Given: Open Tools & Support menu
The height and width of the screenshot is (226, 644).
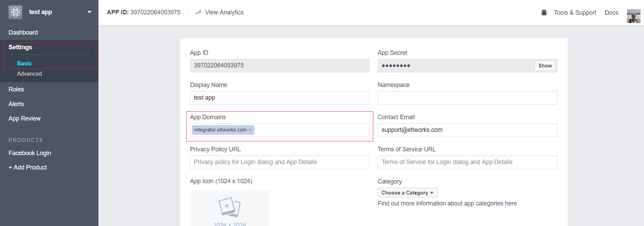Looking at the screenshot, I should 575,13.
